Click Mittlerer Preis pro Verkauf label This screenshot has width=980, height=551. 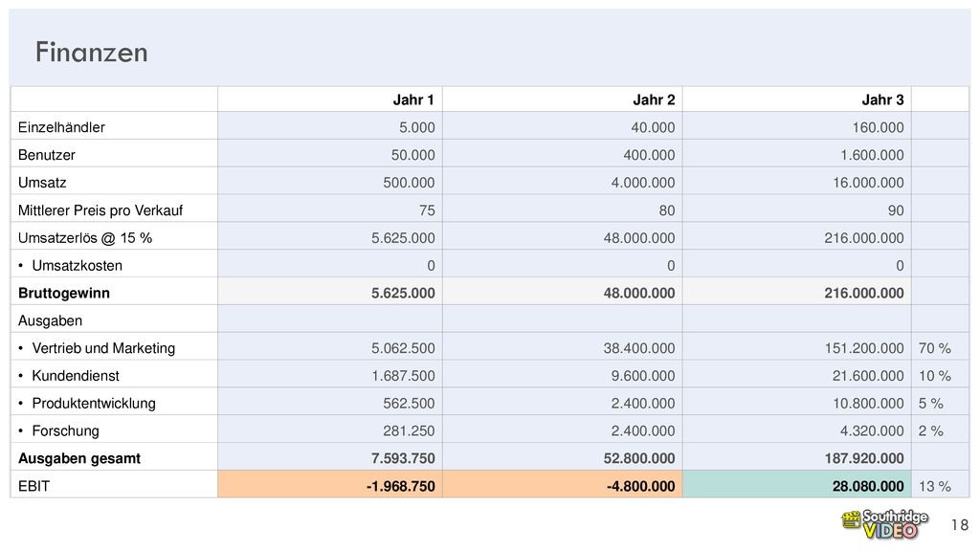coord(100,210)
